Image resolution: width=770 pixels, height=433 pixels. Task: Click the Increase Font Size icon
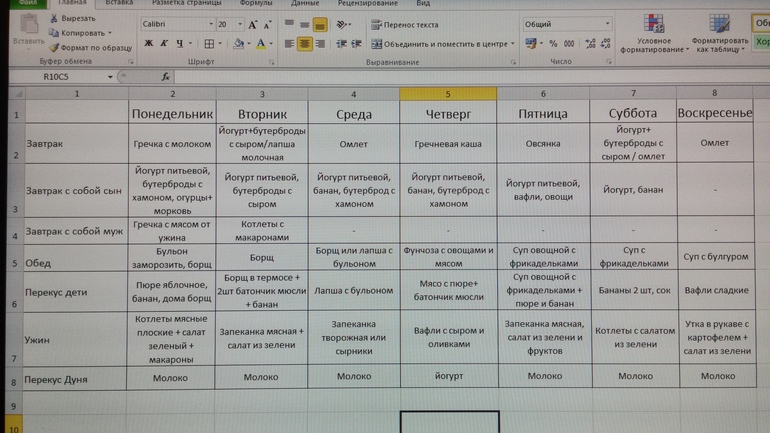pos(252,24)
